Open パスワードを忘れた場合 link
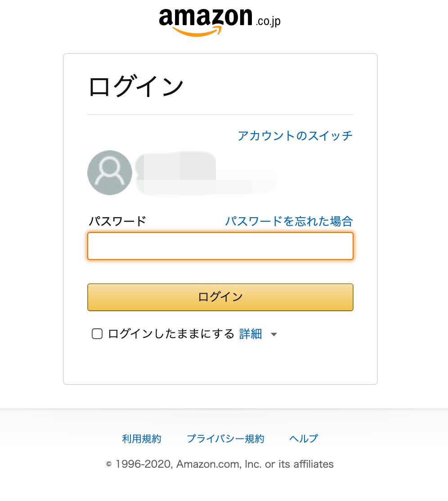448x501 pixels. pos(288,221)
